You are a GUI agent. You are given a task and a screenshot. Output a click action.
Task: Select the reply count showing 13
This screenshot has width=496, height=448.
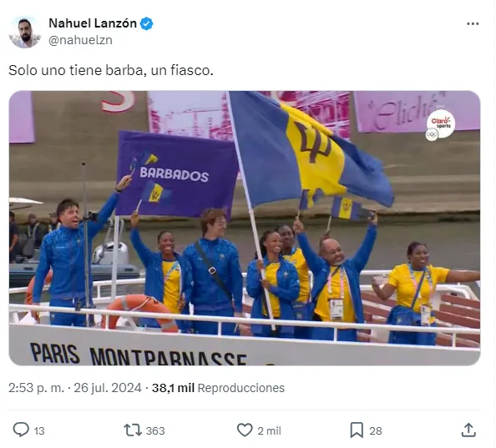coord(39,431)
